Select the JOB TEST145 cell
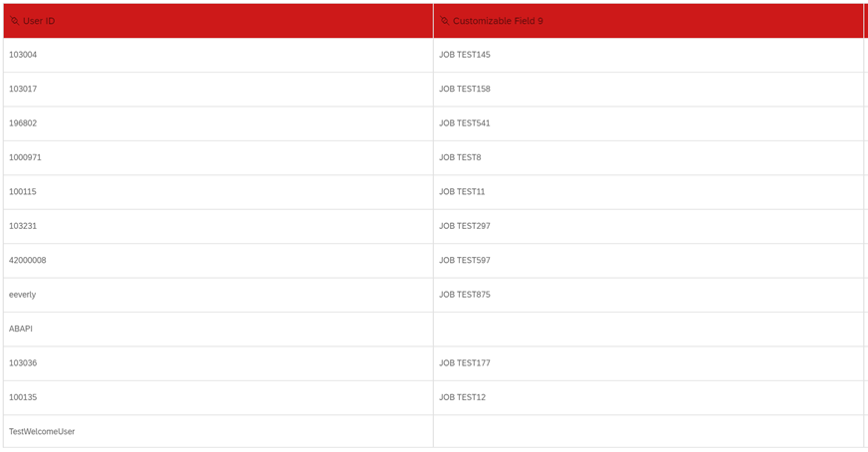This screenshot has height=452, width=868. pos(648,55)
